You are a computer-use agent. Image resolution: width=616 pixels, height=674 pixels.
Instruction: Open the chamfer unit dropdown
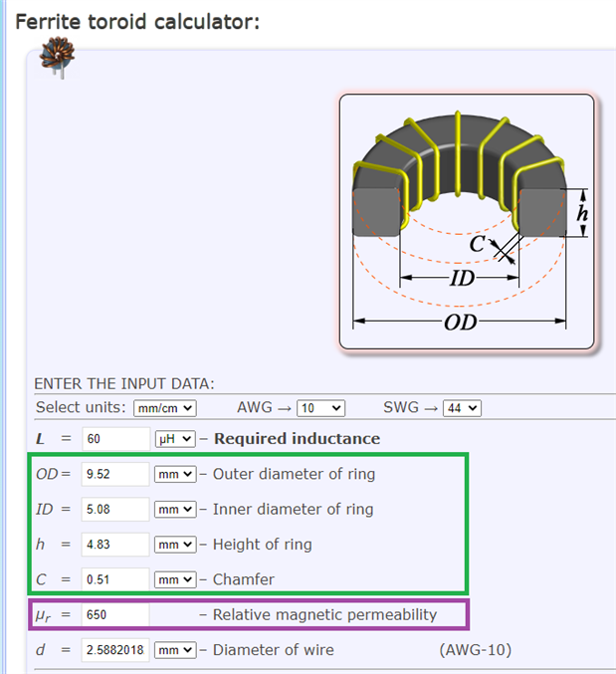175,579
